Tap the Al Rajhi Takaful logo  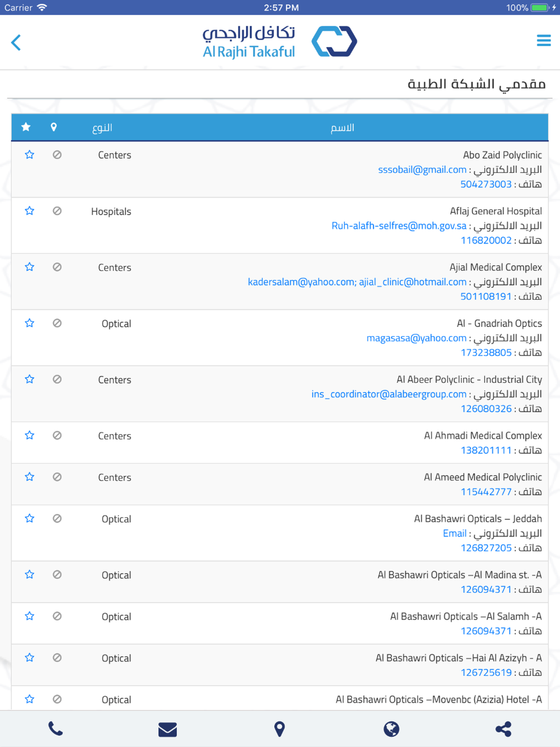(279, 42)
